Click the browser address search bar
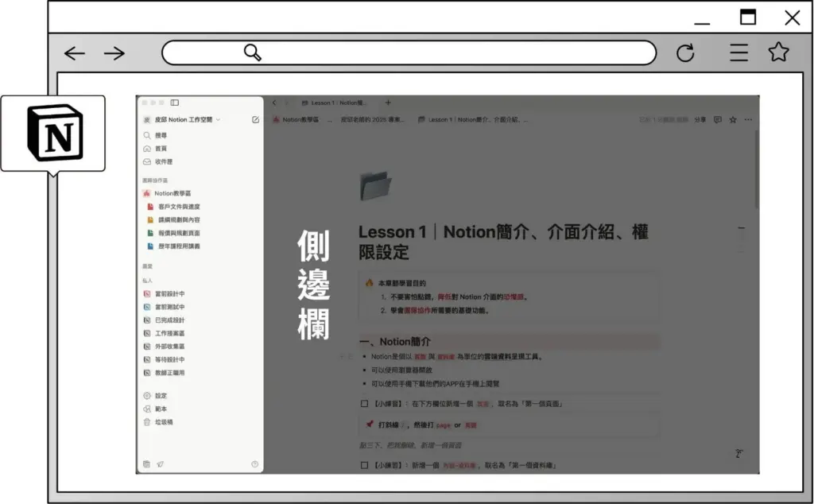This screenshot has height=504, width=814. [409, 53]
